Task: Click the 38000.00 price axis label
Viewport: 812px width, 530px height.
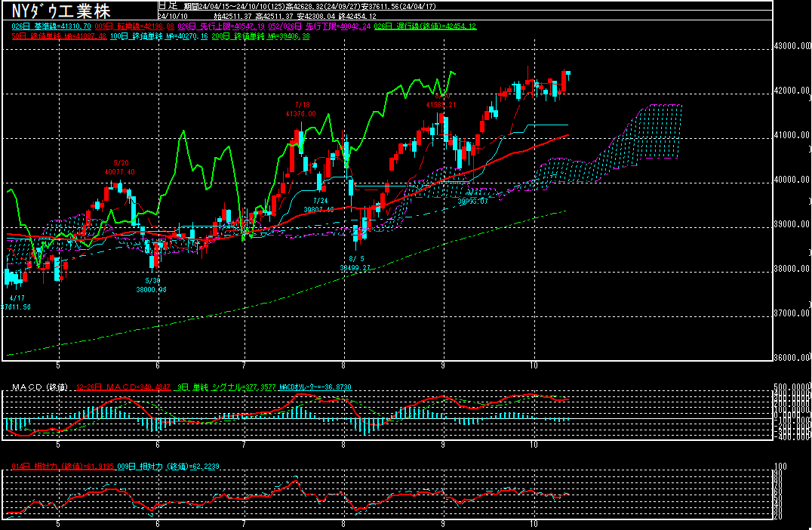Action: [792, 269]
